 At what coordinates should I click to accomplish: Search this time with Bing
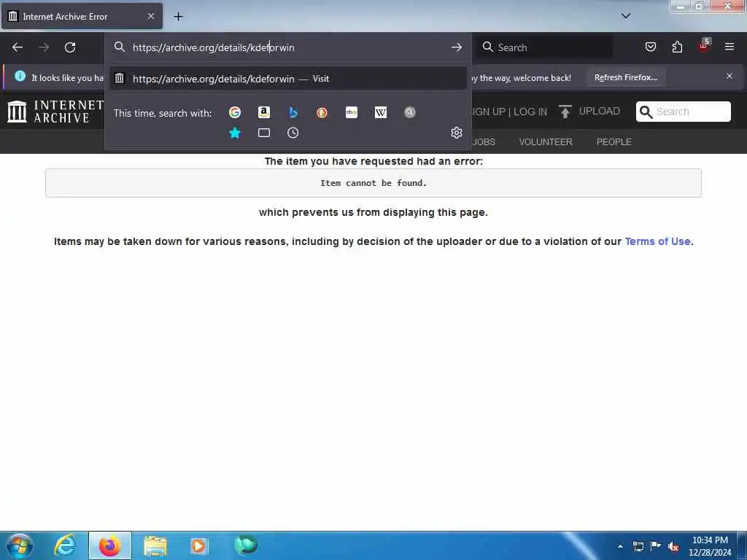click(293, 112)
